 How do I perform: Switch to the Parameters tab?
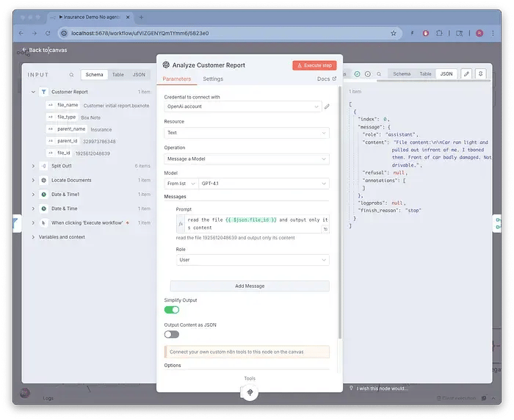[177, 79]
